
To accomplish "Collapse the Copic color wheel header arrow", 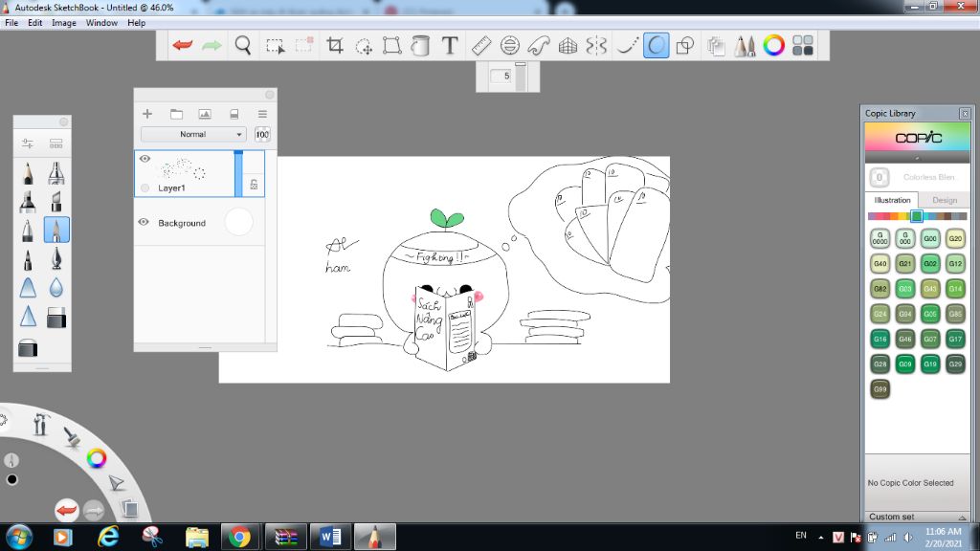I will click(917, 158).
